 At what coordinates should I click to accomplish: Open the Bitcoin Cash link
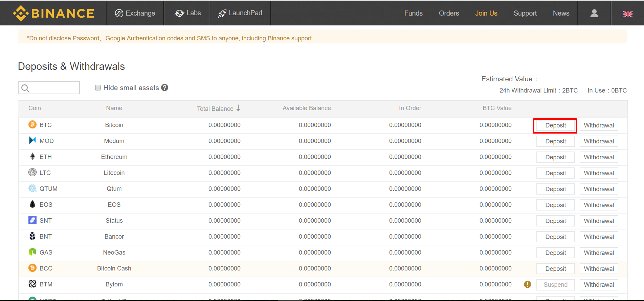coord(114,268)
